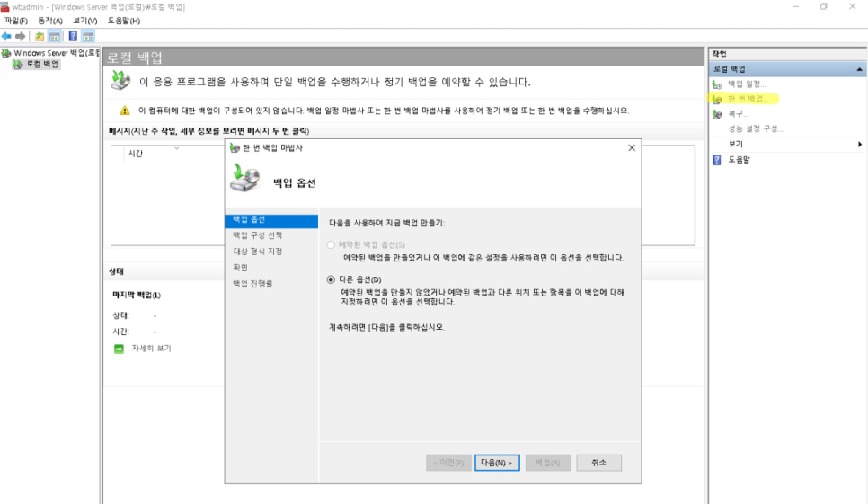Click 성능 설정 구성 in actions pane

click(755, 128)
